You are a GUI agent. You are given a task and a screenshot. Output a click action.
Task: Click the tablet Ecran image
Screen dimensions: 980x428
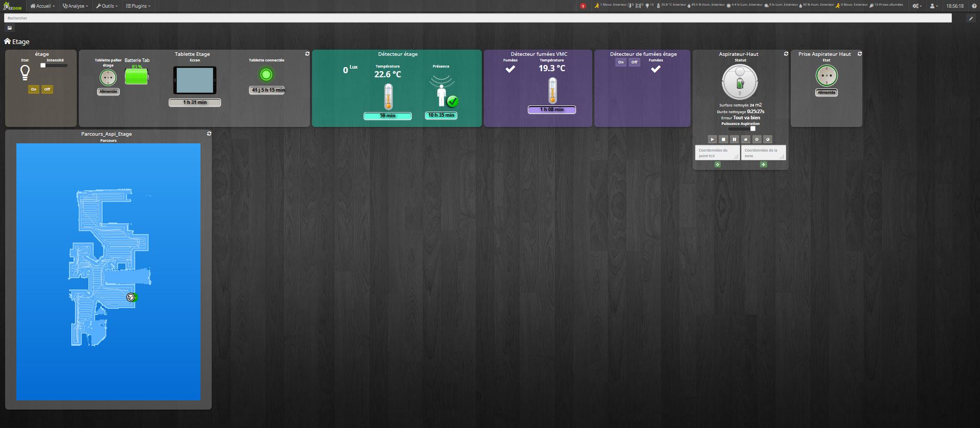point(195,80)
